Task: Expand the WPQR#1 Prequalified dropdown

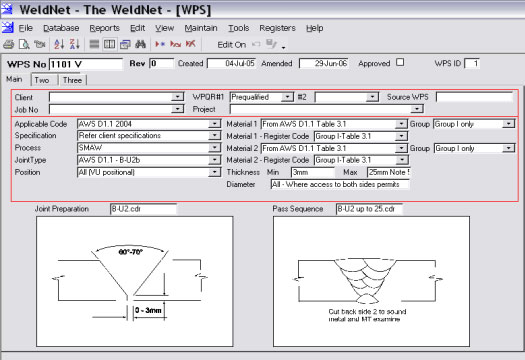Action: point(287,97)
